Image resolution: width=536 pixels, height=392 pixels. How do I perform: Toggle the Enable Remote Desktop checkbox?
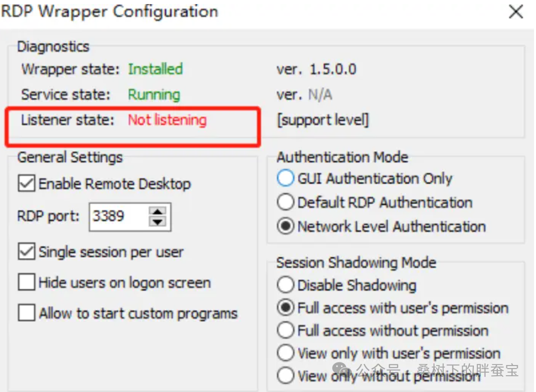click(x=26, y=184)
